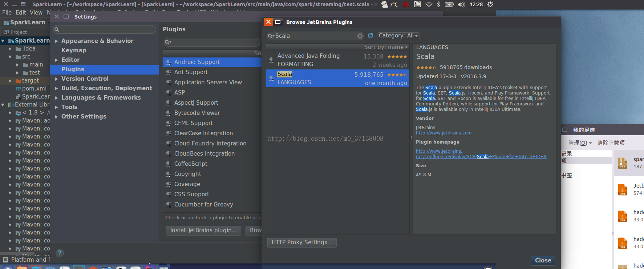Click the search icon in Plugins filter

(x=168, y=42)
